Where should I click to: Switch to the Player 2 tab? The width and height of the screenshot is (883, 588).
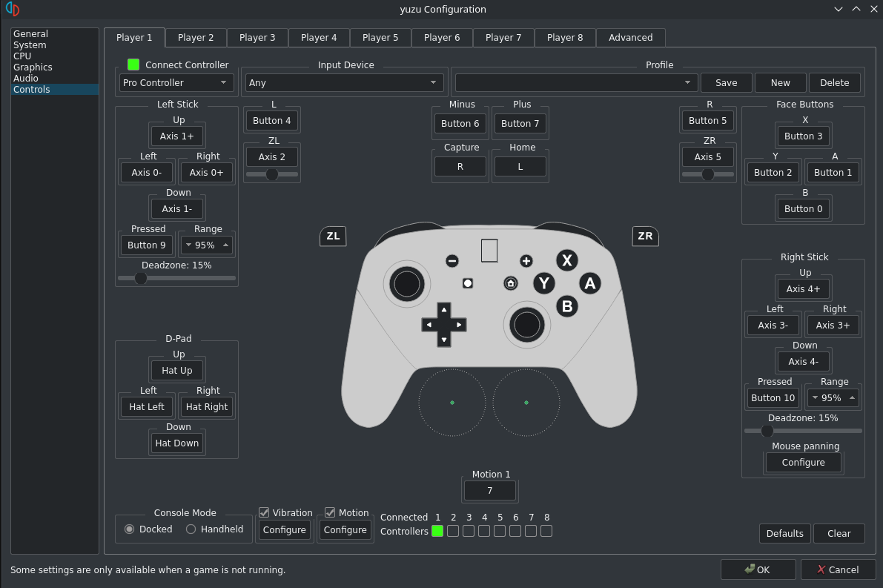click(x=196, y=38)
